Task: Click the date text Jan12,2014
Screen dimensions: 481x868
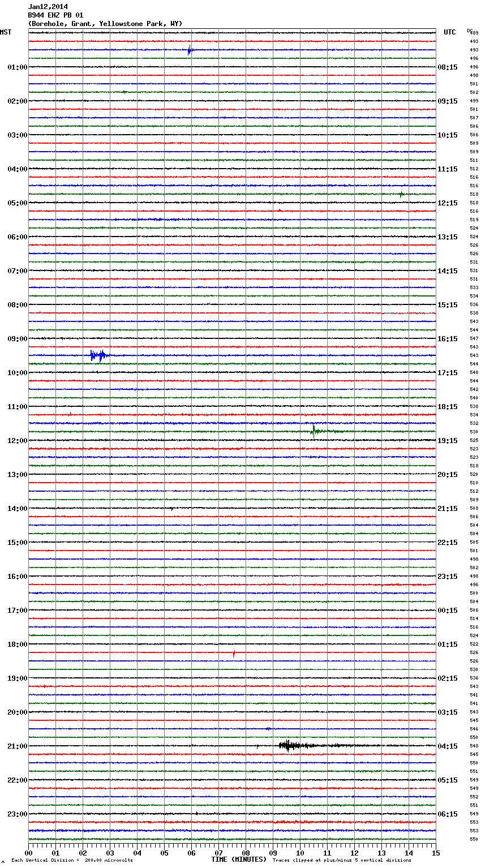Action: (x=48, y=7)
